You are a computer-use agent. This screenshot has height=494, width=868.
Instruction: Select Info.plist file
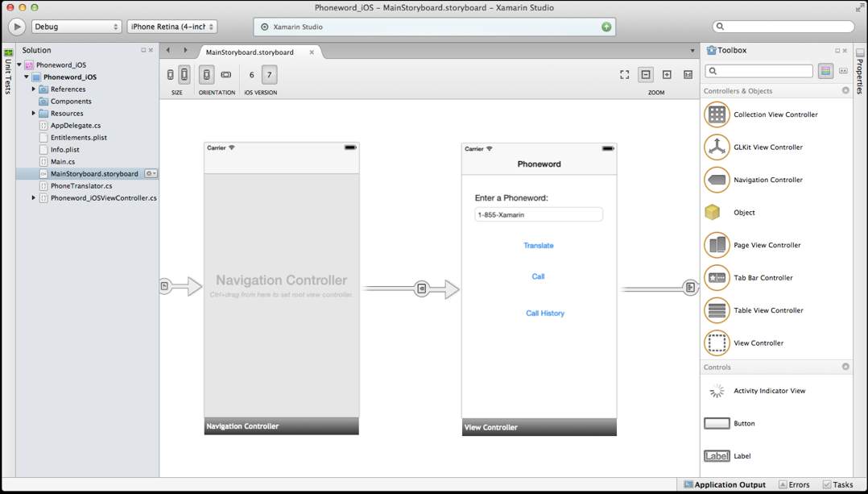click(x=64, y=150)
